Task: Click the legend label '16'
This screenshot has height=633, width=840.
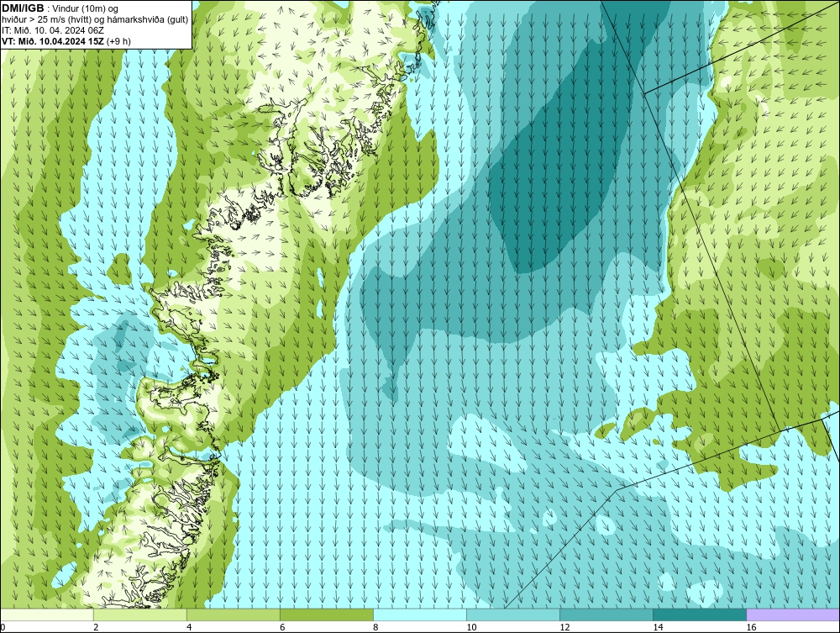Action: [752, 627]
